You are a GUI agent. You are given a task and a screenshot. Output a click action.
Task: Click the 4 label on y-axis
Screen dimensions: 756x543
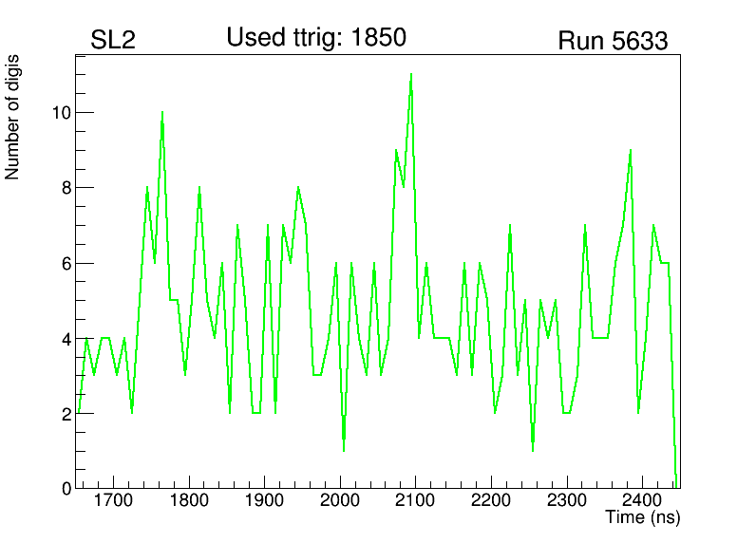point(64,339)
